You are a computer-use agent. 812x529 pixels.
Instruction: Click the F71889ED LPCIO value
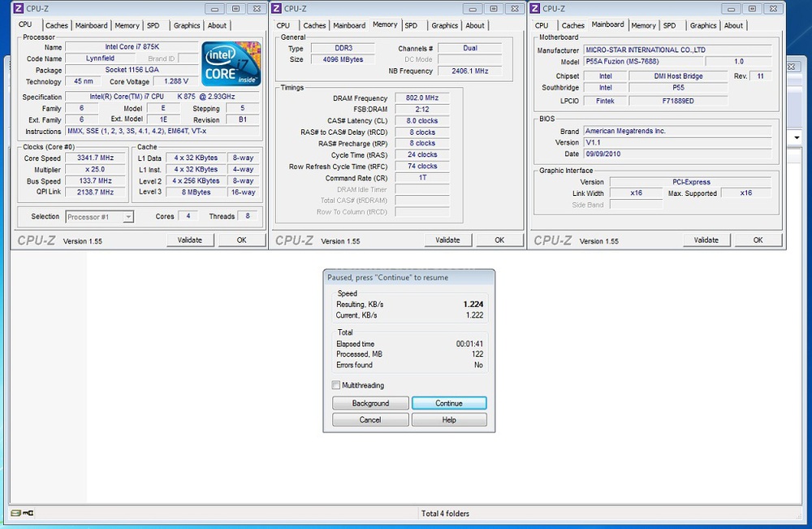pos(678,101)
